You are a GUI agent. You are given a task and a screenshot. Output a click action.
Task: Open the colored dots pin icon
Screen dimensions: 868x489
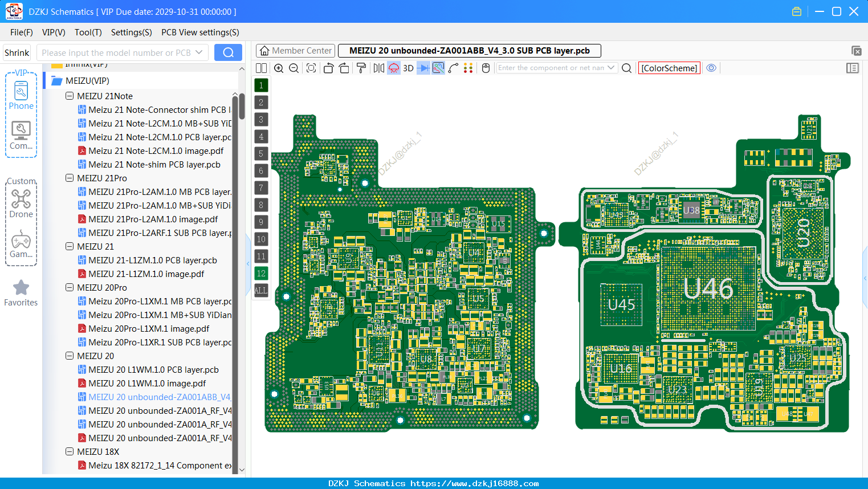pos(468,68)
